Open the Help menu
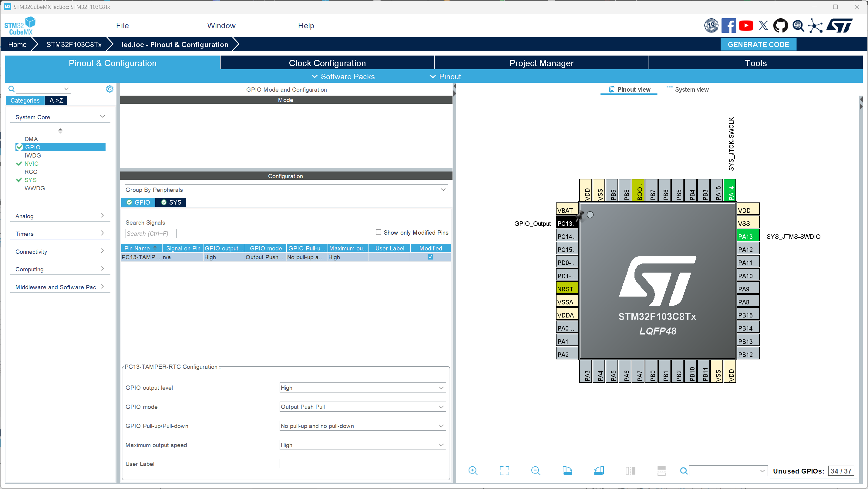This screenshot has height=489, width=868. (306, 25)
